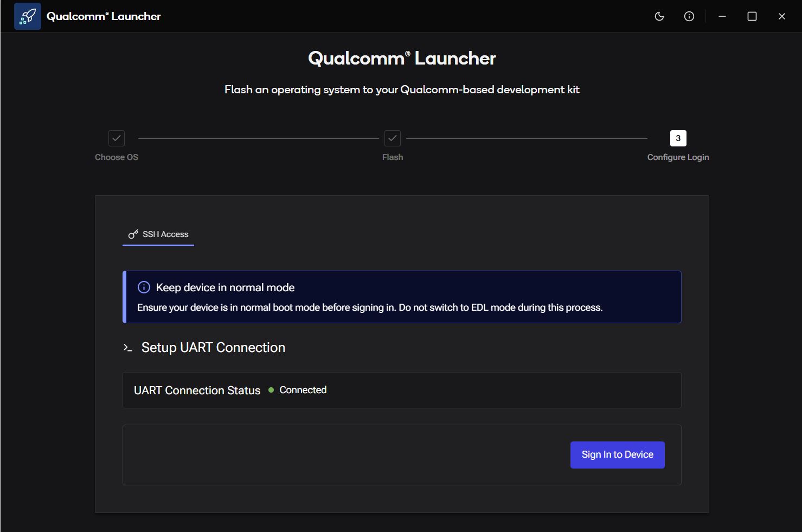Click the 'Choose OS' step label
802x532 pixels.
117,157
